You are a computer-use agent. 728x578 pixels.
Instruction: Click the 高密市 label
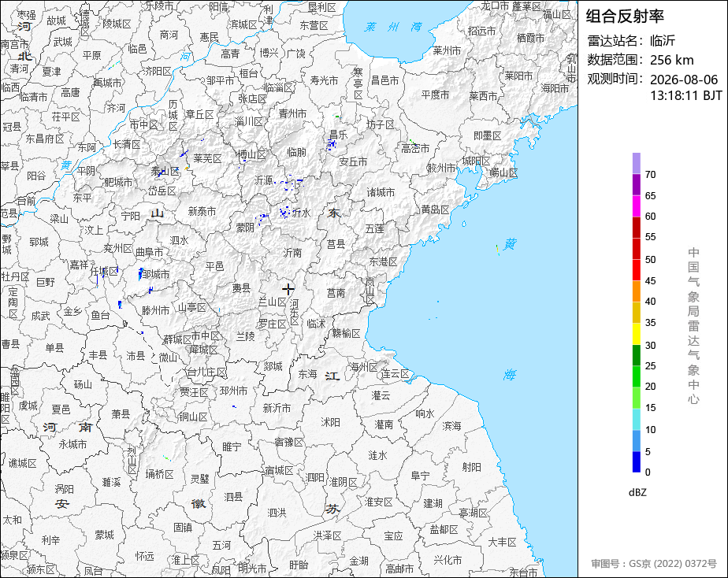point(415,149)
